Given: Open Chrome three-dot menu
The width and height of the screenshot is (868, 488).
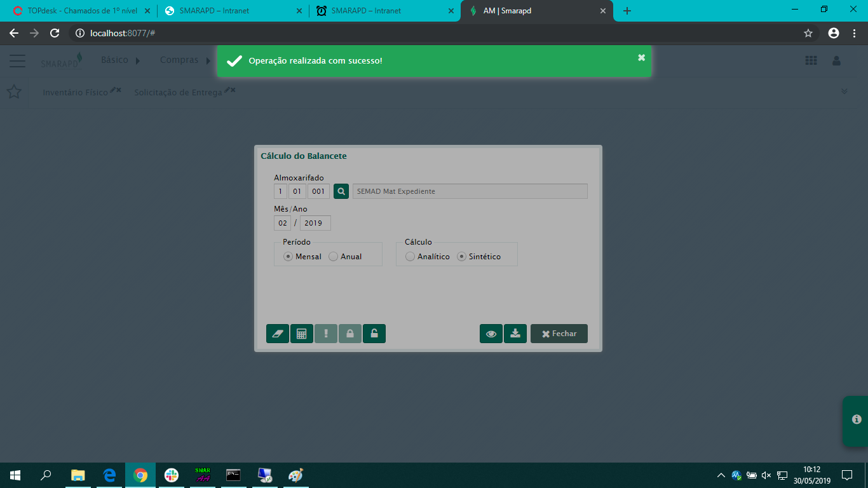Looking at the screenshot, I should click(855, 33).
